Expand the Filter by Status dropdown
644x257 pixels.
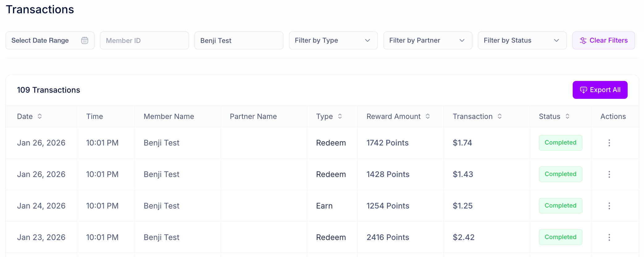tap(522, 40)
